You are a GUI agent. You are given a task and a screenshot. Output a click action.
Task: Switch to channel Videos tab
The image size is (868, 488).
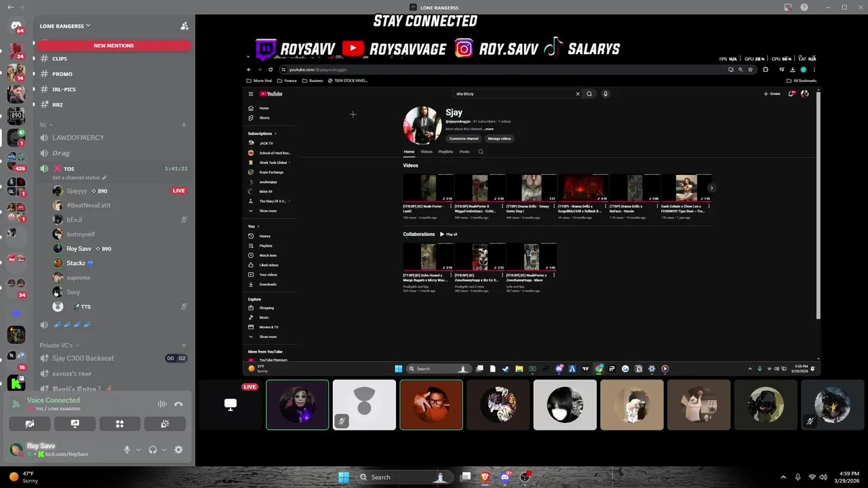pos(426,152)
